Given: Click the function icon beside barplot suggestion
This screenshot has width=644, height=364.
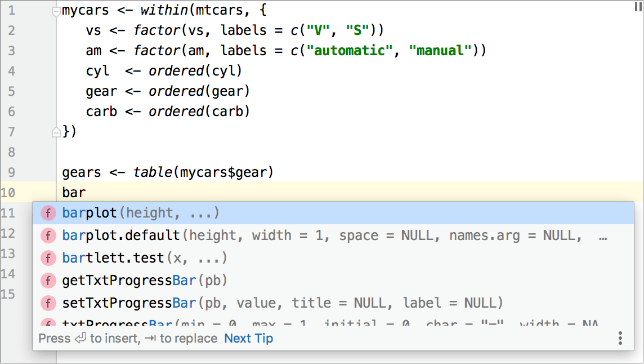Looking at the screenshot, I should 48,213.
